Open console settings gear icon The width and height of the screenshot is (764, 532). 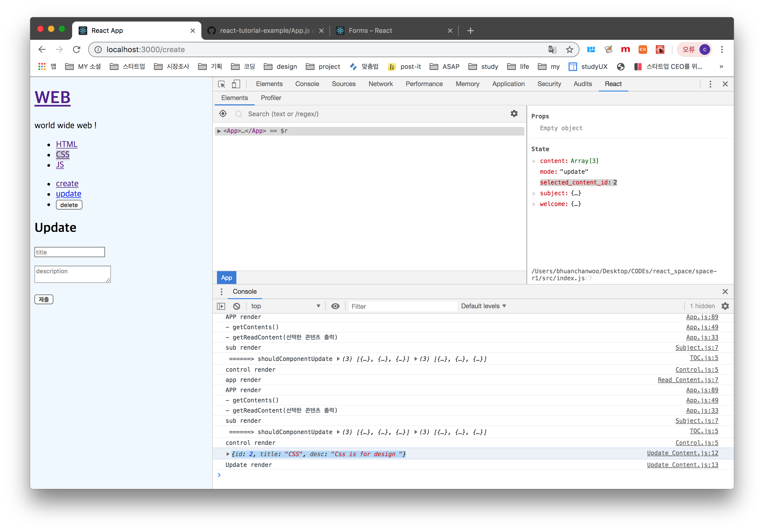725,306
